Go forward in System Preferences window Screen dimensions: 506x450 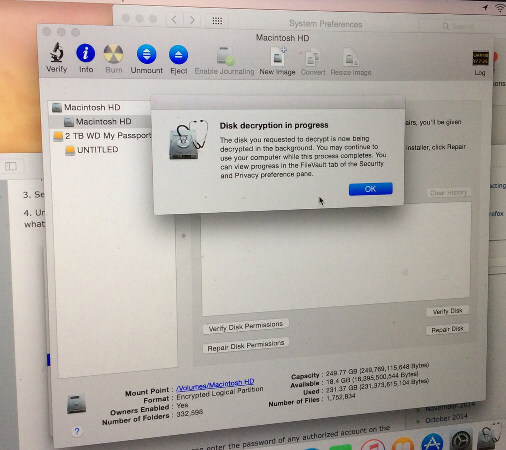coord(192,20)
